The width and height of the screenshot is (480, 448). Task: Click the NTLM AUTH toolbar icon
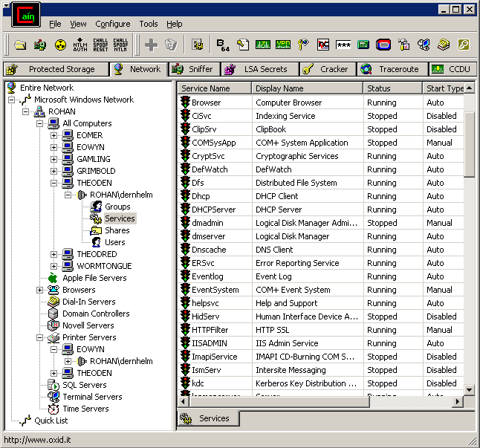tap(80, 45)
